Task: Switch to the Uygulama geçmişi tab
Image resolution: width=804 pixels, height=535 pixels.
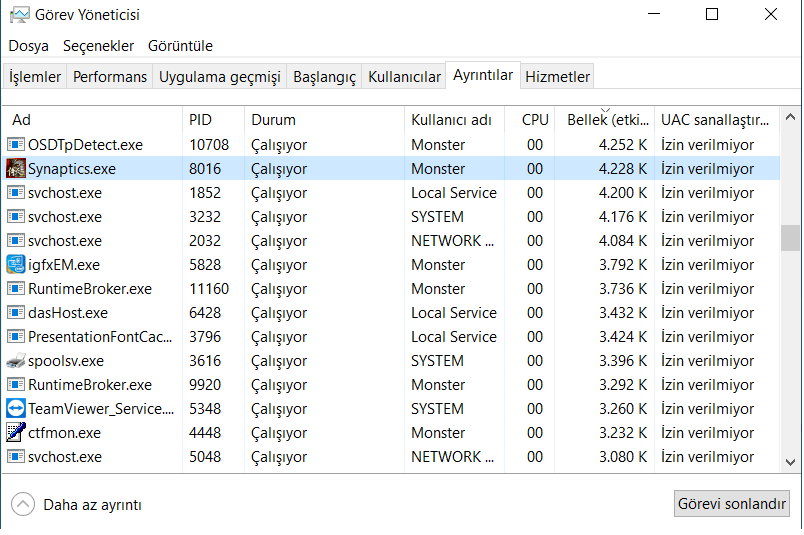Action: pyautogui.click(x=219, y=76)
